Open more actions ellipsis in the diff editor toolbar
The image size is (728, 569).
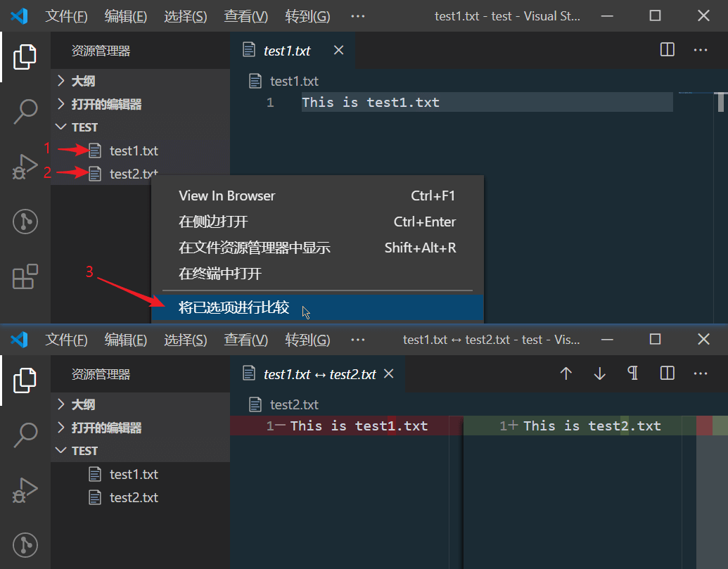click(x=701, y=373)
